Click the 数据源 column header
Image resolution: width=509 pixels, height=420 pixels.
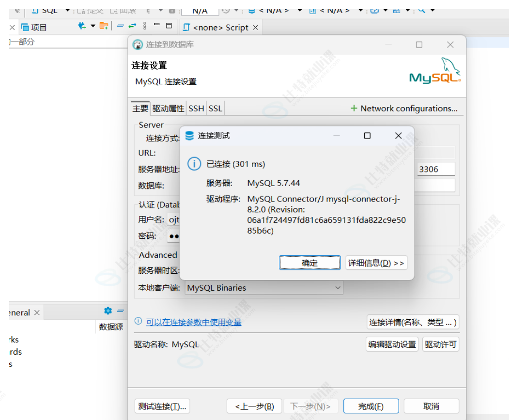[x=111, y=327]
